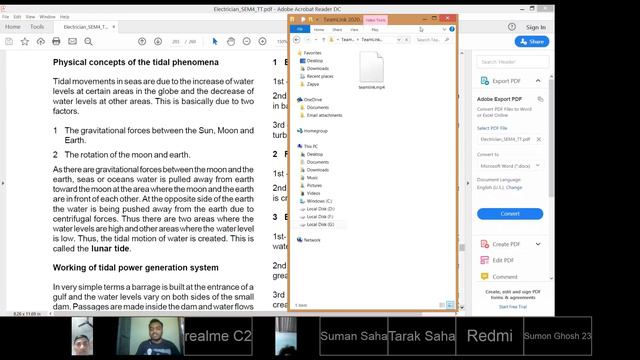
Task: Zoom out with the minus circle icon
Action: click(x=247, y=41)
